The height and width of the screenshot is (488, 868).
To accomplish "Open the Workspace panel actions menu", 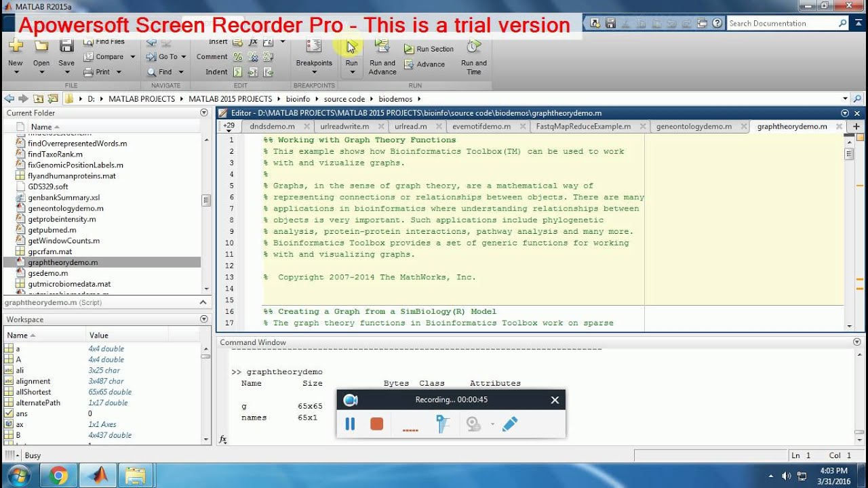I will point(203,319).
